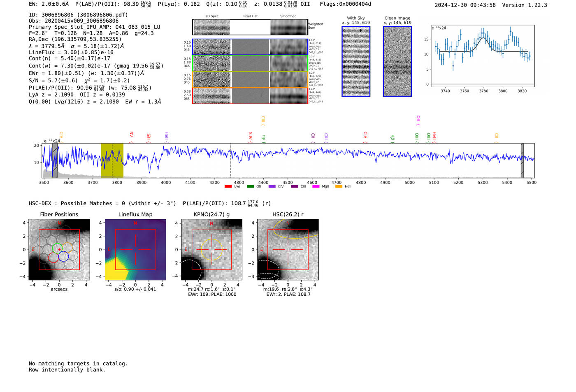This screenshot has width=576, height=392.
Task: Click the red fiber circle in Fiber Positions
Action: pos(53,257)
